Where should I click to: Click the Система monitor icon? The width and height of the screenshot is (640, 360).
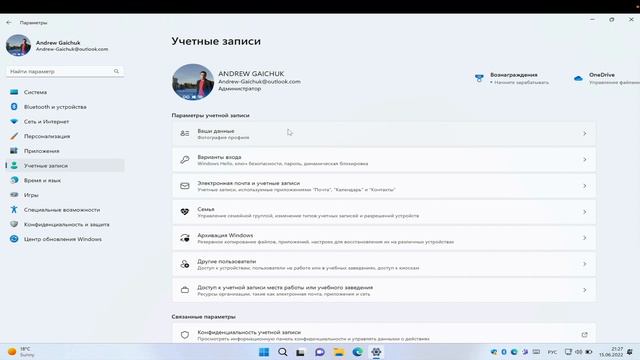[14, 92]
